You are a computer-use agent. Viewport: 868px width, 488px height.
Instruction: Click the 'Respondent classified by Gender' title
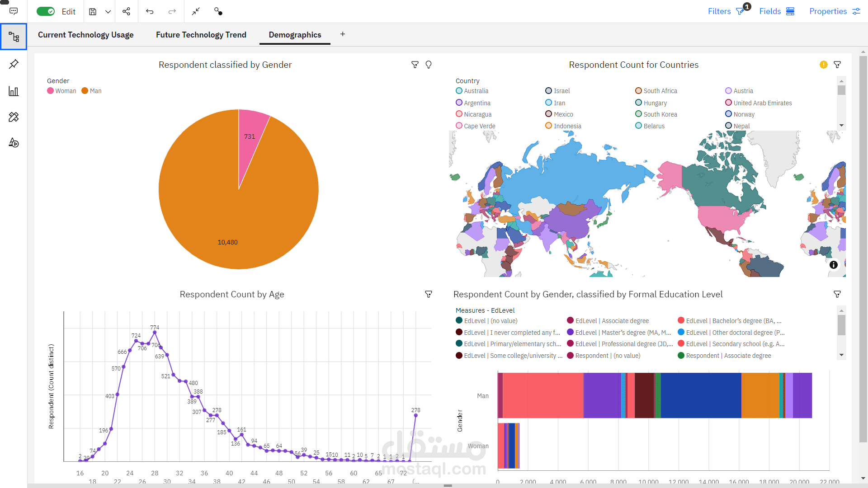[x=225, y=65]
